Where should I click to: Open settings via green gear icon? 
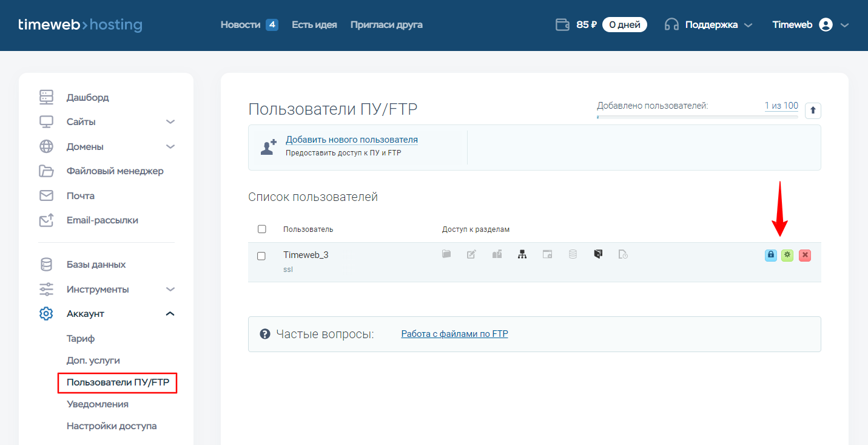pyautogui.click(x=787, y=255)
